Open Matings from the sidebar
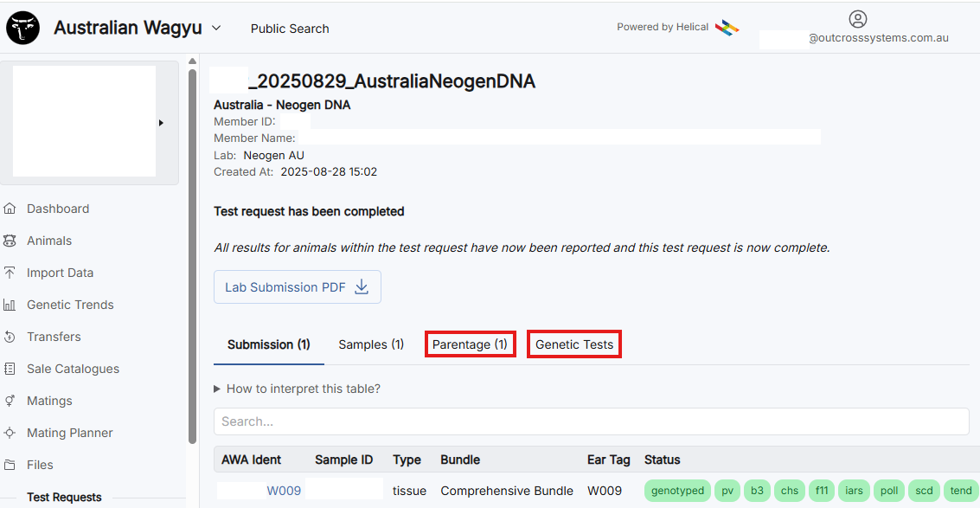The width and height of the screenshot is (980, 508). (49, 401)
